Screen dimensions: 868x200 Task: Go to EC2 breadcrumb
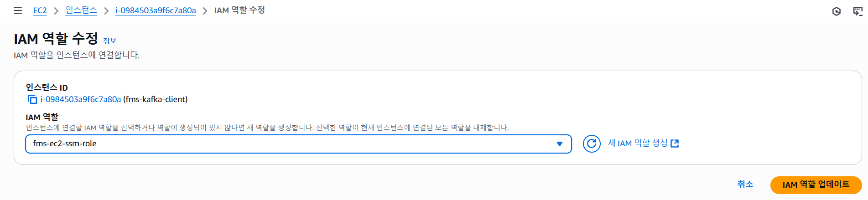coord(40,10)
